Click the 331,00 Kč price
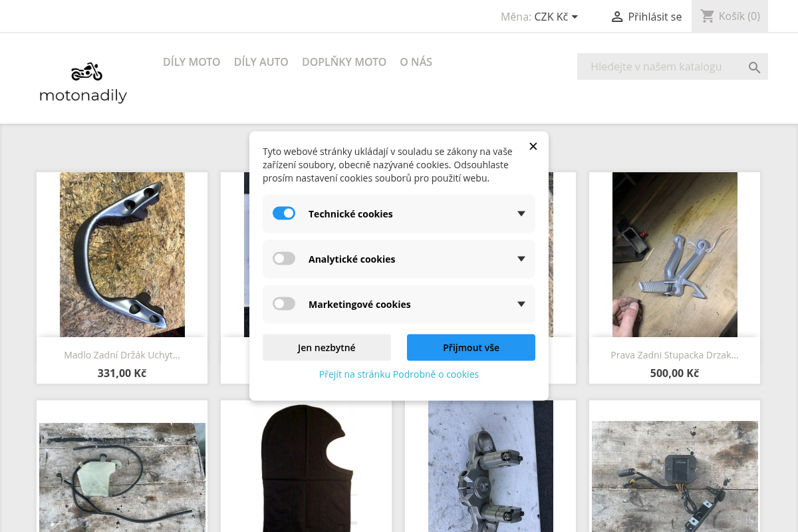The width and height of the screenshot is (798, 532). [x=122, y=373]
